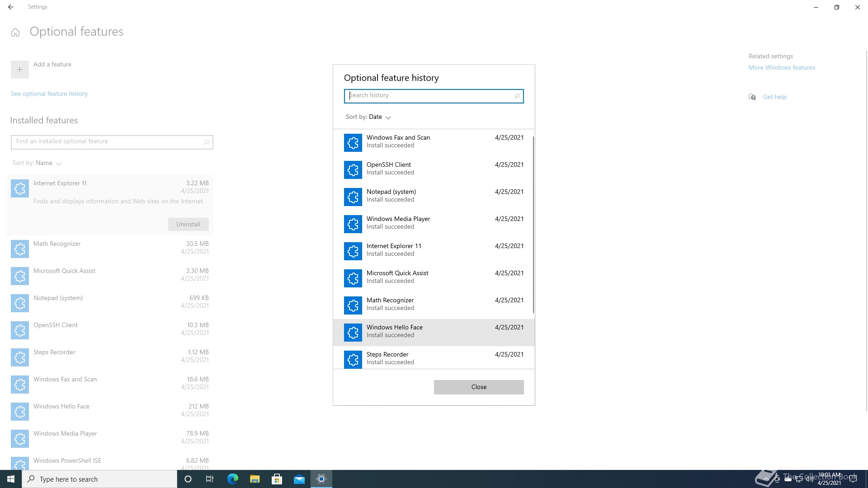Viewport: 868px width, 488px height.
Task: Click the Internet Explorer 11 history icon
Action: click(353, 251)
